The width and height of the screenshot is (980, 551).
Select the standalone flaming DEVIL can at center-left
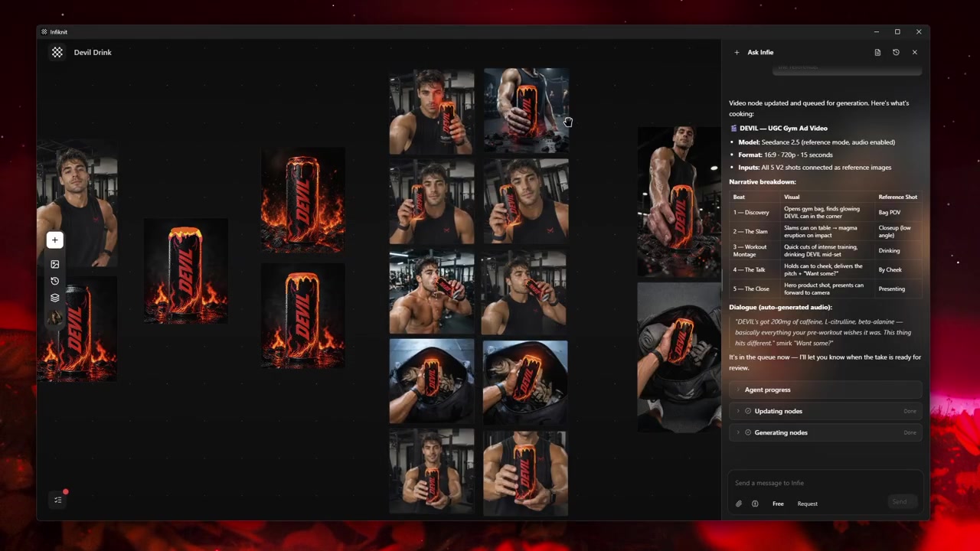pos(186,271)
